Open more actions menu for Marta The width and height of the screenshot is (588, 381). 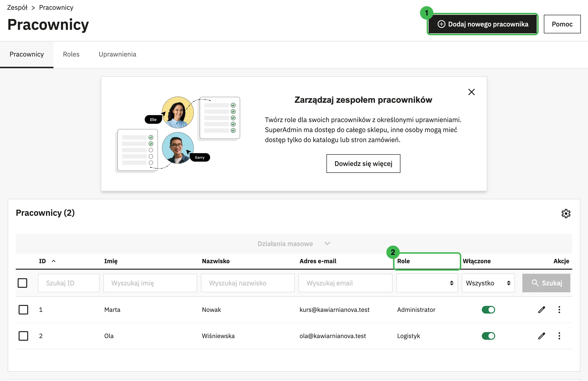(559, 310)
